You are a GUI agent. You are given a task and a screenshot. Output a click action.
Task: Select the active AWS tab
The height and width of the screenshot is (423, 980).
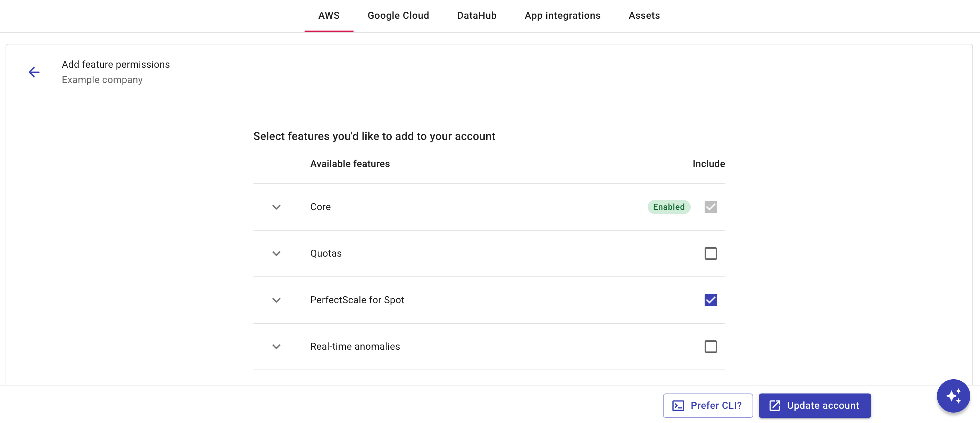click(329, 16)
